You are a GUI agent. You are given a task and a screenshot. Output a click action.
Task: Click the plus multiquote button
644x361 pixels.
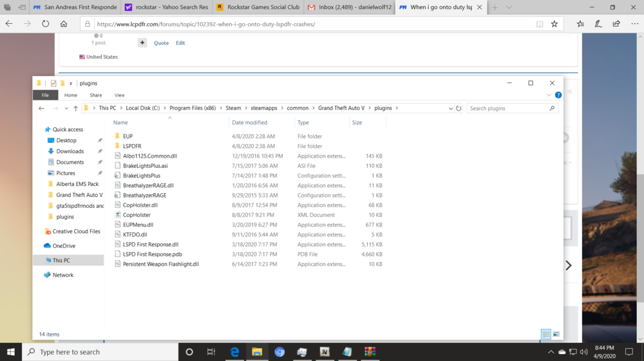tap(142, 42)
